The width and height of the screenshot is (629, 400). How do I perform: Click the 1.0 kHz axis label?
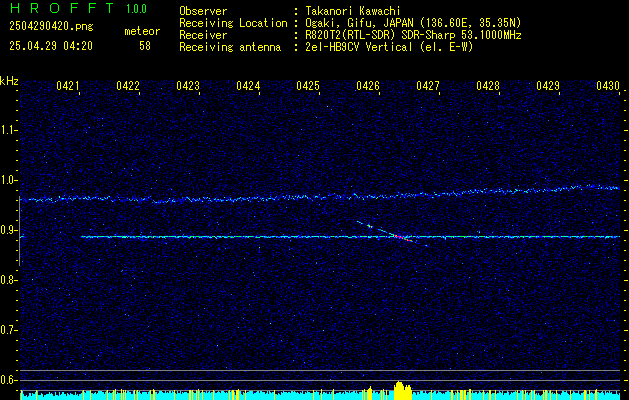pos(9,180)
